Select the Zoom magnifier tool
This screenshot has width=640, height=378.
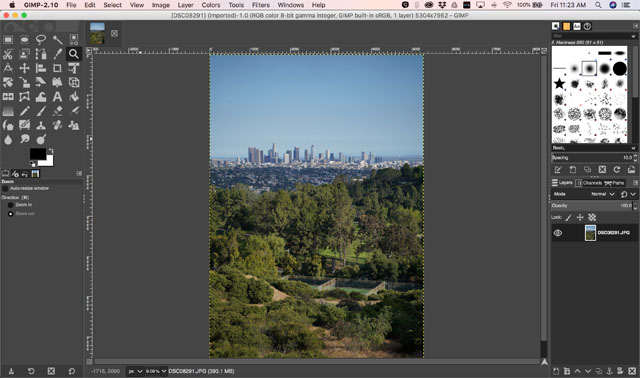click(74, 54)
